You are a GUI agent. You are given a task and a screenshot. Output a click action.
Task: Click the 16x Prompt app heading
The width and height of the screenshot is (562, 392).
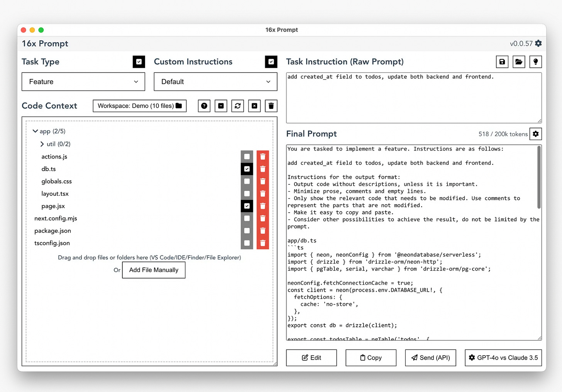click(45, 44)
